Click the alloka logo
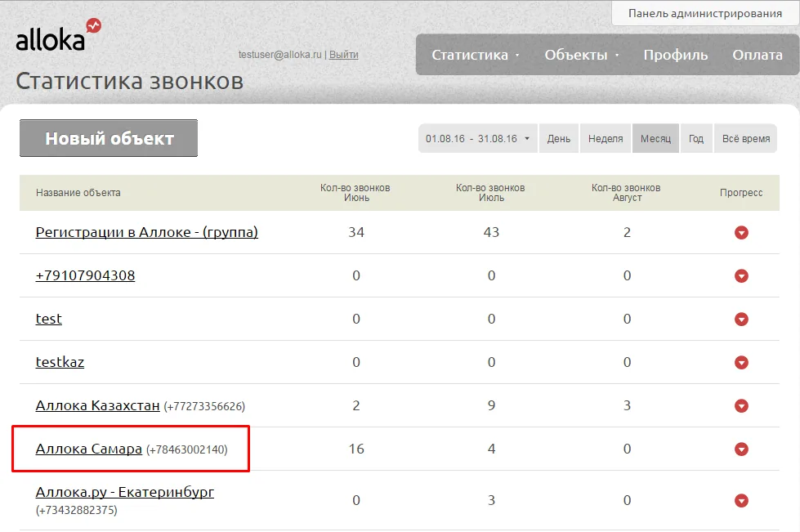This screenshot has width=800, height=532. point(58,36)
